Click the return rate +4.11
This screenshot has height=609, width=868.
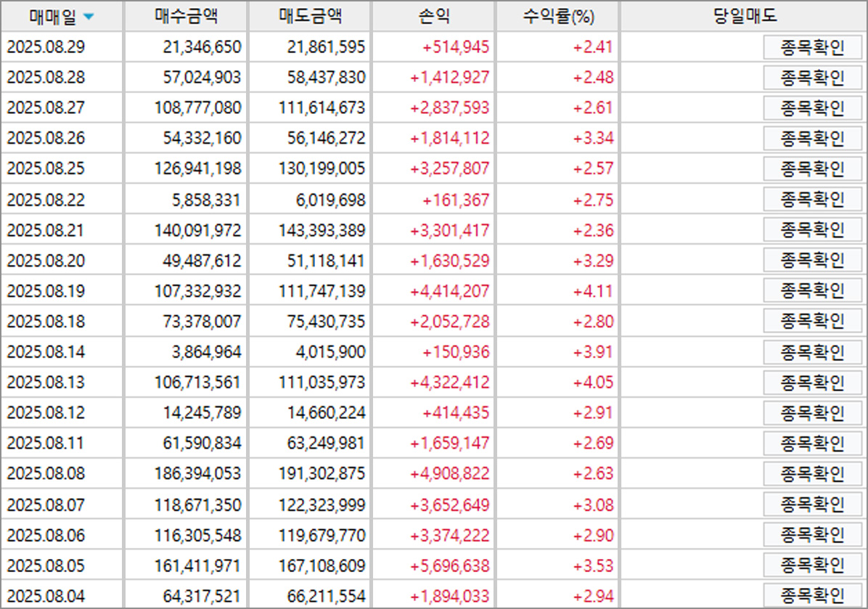pyautogui.click(x=593, y=291)
